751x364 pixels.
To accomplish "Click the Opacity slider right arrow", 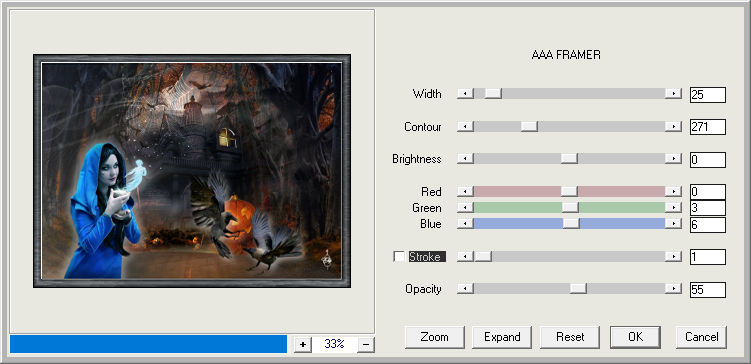I will tap(673, 288).
